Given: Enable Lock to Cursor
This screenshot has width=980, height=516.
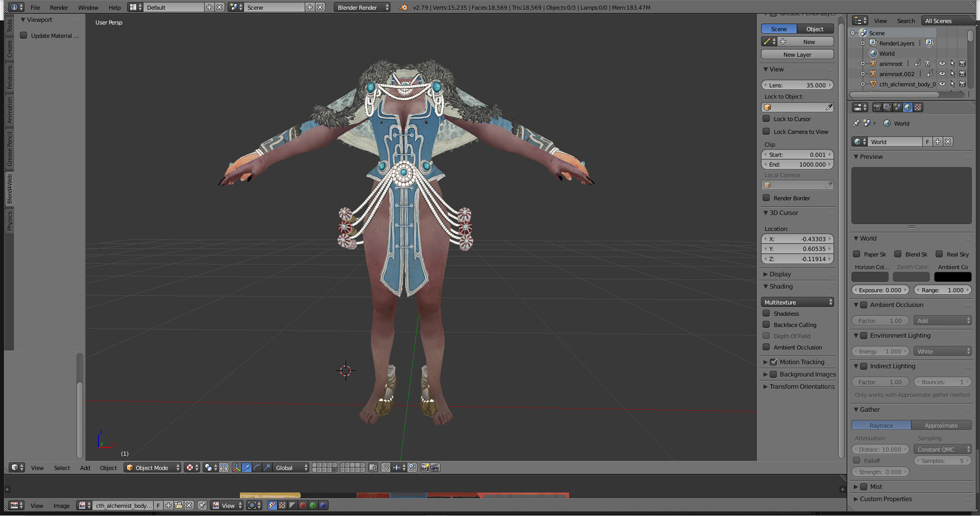Looking at the screenshot, I should [766, 119].
